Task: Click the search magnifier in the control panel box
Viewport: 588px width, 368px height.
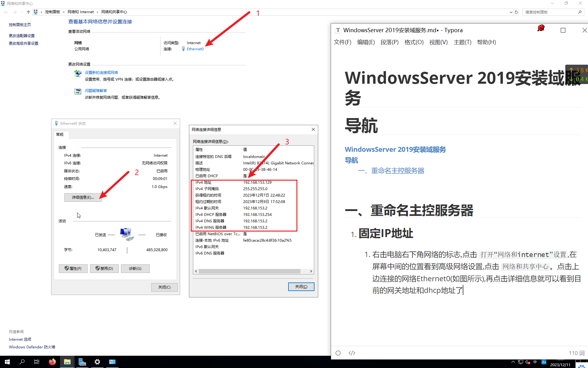Action: coord(580,12)
